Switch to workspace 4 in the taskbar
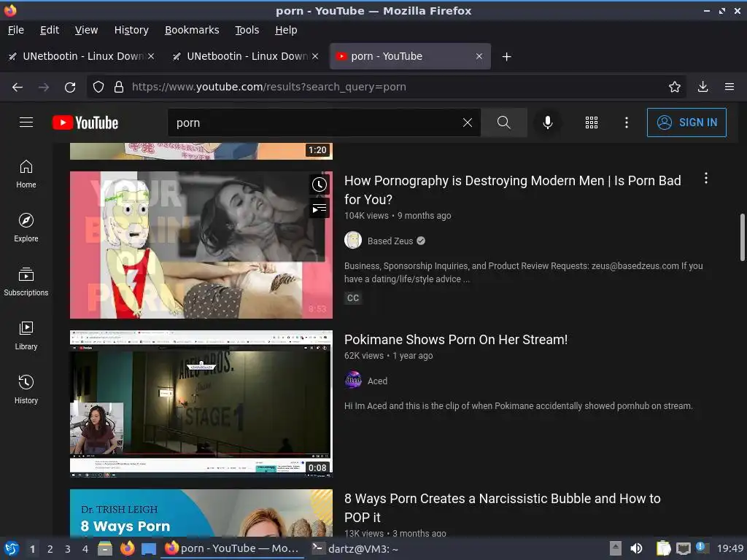 85,548
